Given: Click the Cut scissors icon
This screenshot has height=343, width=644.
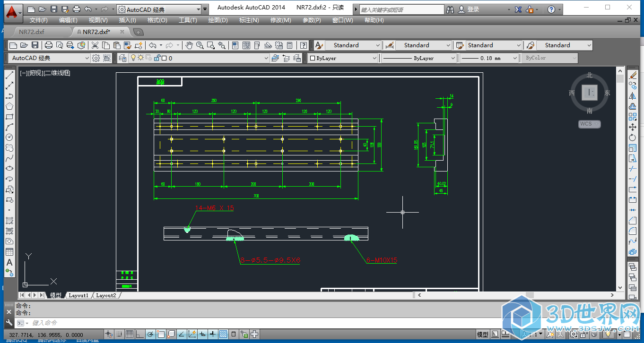Looking at the screenshot, I should click(x=95, y=45).
